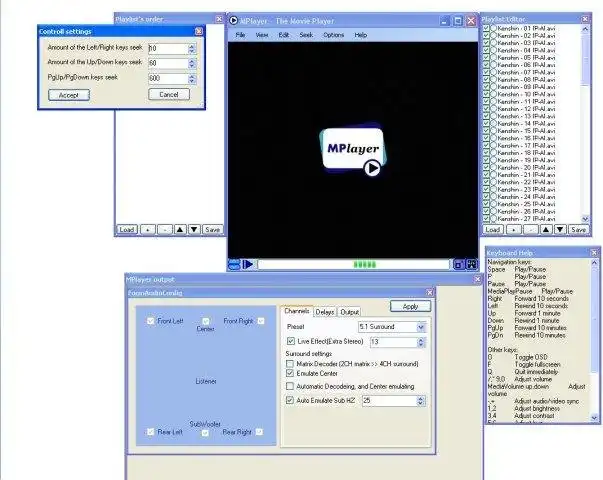Click the Up/Down keys seek spinner arrows
The width and height of the screenshot is (603, 480).
pos(192,63)
